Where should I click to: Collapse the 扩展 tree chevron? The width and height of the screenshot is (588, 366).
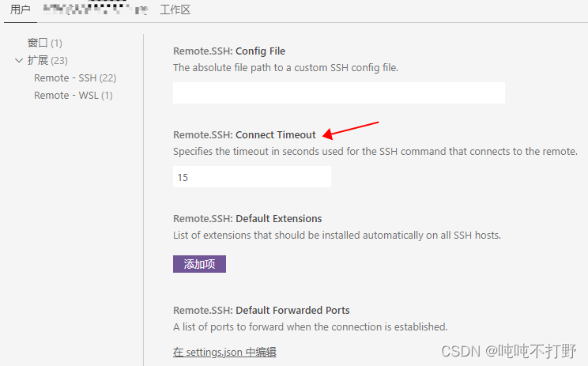coord(19,60)
